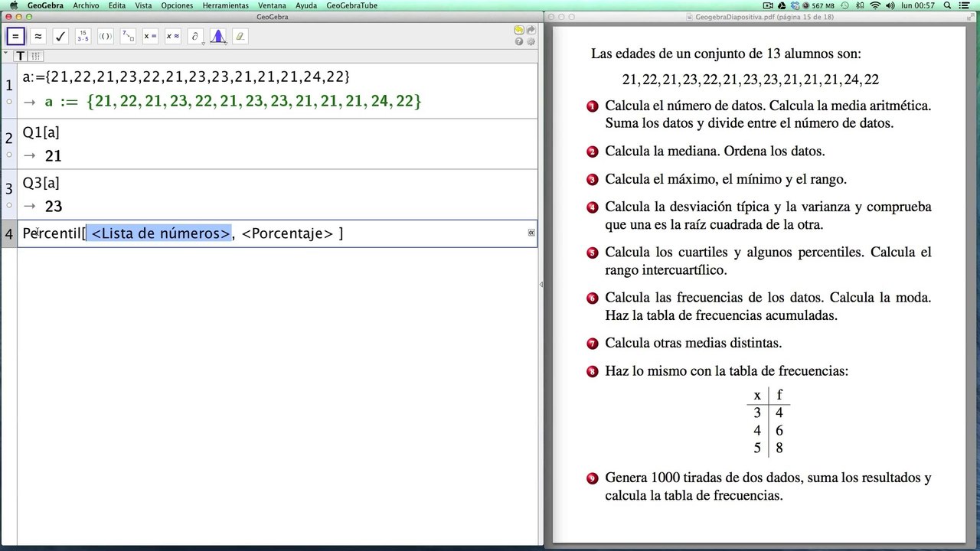Click the PDF window title GeogebraDiapositiva.pdf
The height and width of the screenshot is (551, 980).
[763, 17]
